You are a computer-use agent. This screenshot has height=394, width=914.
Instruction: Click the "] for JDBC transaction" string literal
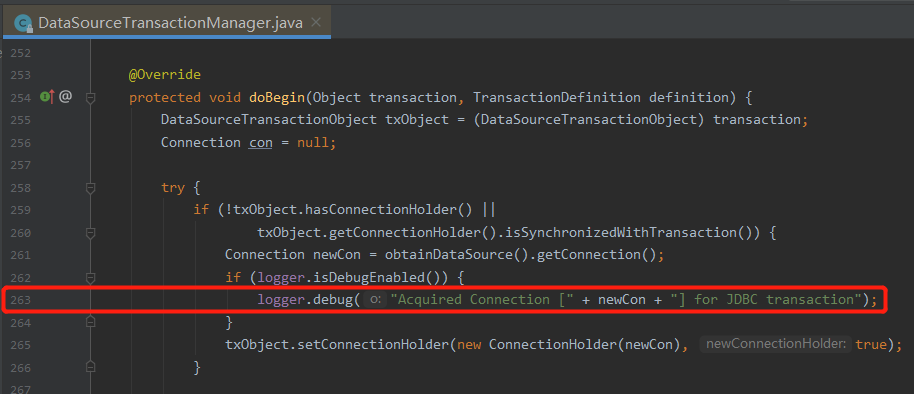click(x=765, y=300)
